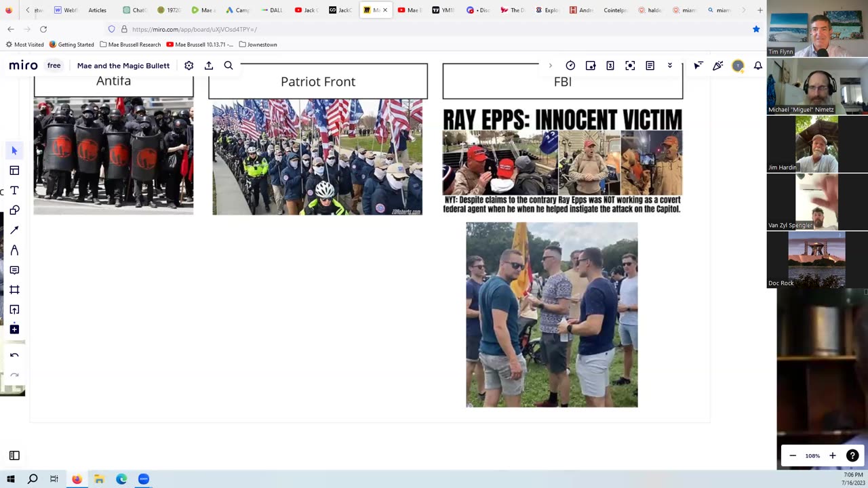Select the Shapes tool in Miro toolbar
868x488 pixels.
pos(14,210)
